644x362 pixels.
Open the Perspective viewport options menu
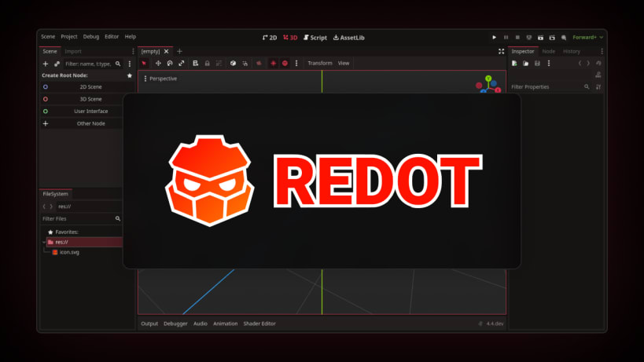tap(160, 79)
